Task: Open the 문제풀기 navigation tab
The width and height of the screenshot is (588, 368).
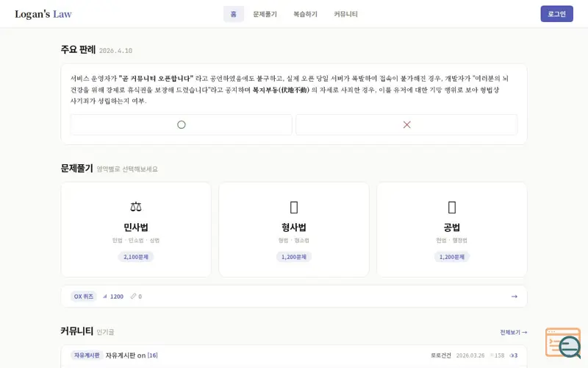Action: tap(265, 14)
